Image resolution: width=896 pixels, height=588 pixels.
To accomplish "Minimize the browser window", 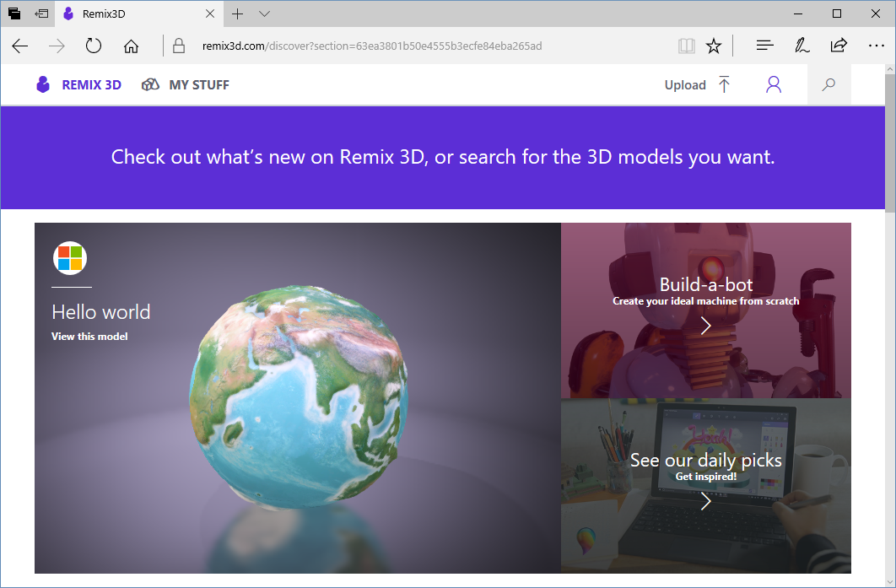I will tap(798, 13).
